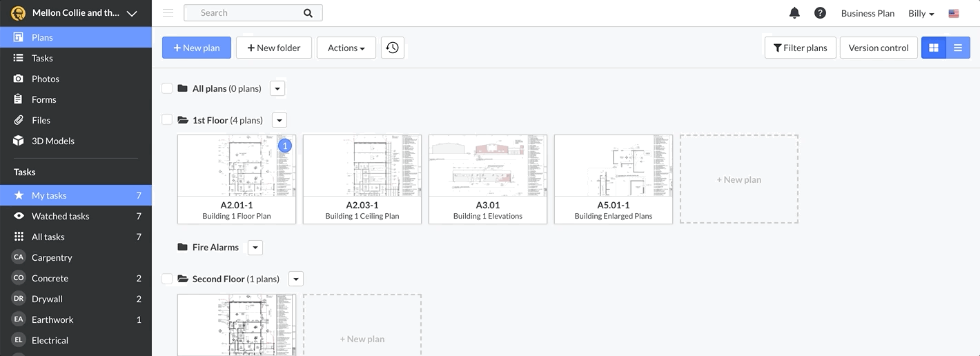Click the Plans sidebar icon
980x356 pixels.
(x=19, y=37)
